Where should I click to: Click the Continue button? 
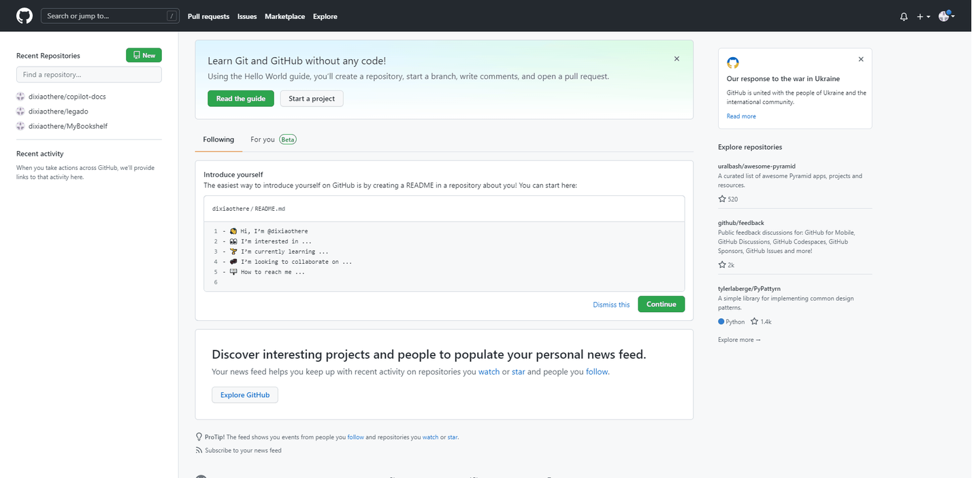661,305
